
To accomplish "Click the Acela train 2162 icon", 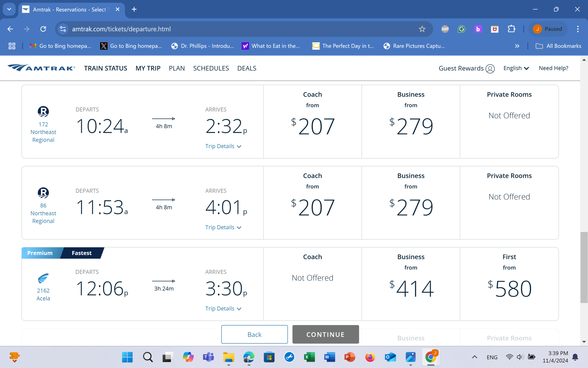I will click(x=43, y=278).
